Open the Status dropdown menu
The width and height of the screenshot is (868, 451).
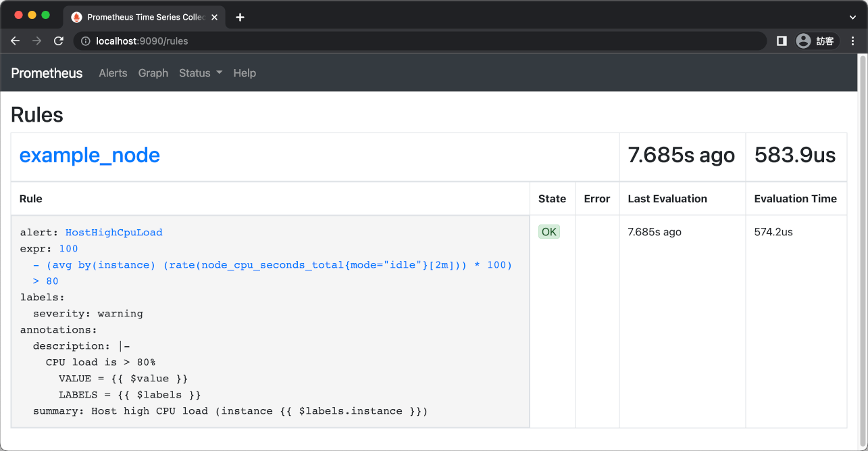coord(201,73)
